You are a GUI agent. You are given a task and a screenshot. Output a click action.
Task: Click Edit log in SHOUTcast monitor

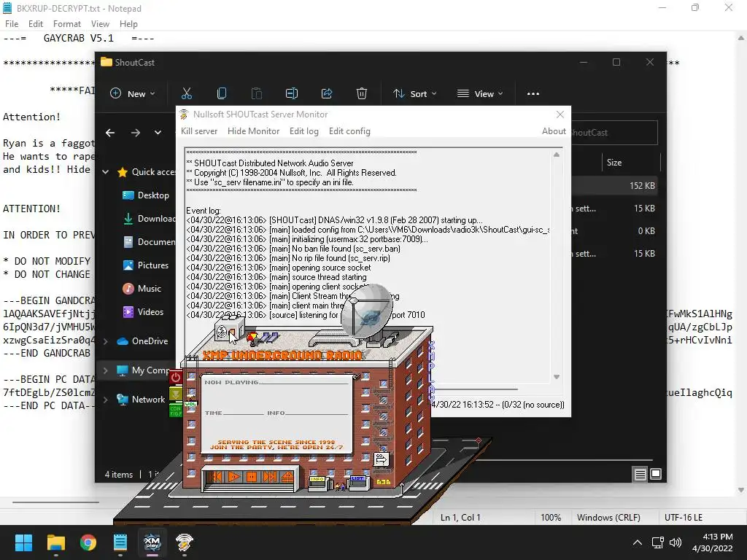pyautogui.click(x=304, y=131)
